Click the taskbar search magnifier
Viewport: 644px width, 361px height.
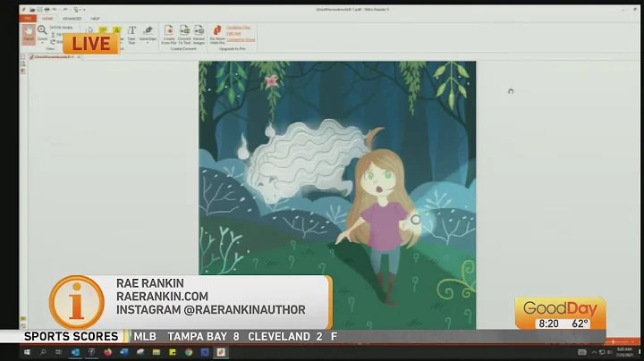coord(43,352)
